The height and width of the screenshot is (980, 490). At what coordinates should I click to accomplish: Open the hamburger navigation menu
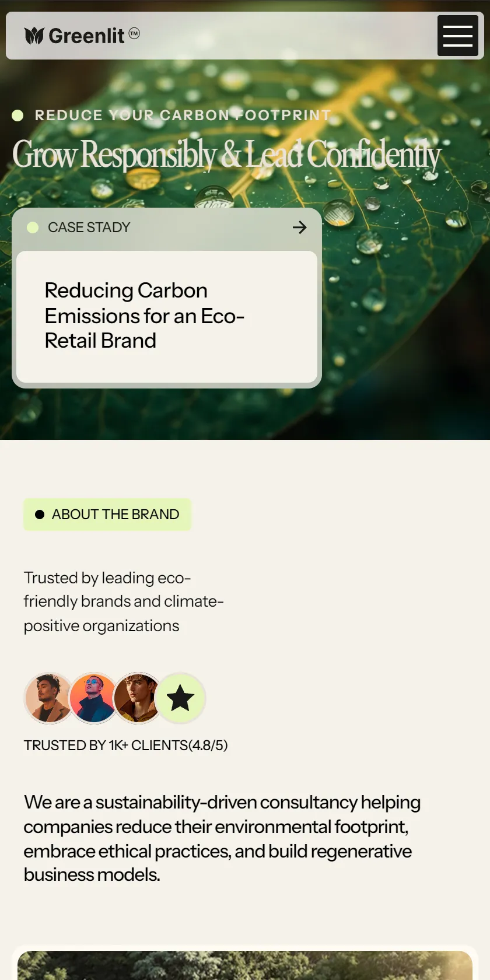coord(458,36)
